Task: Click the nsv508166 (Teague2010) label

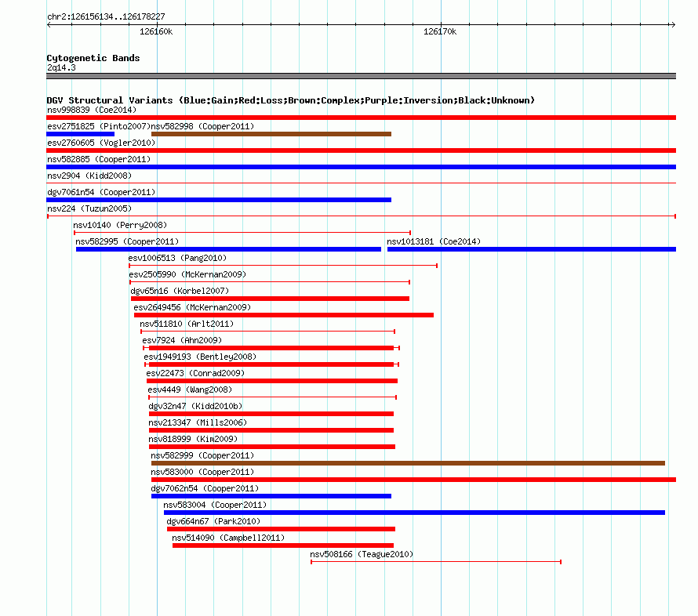Action: [362, 554]
